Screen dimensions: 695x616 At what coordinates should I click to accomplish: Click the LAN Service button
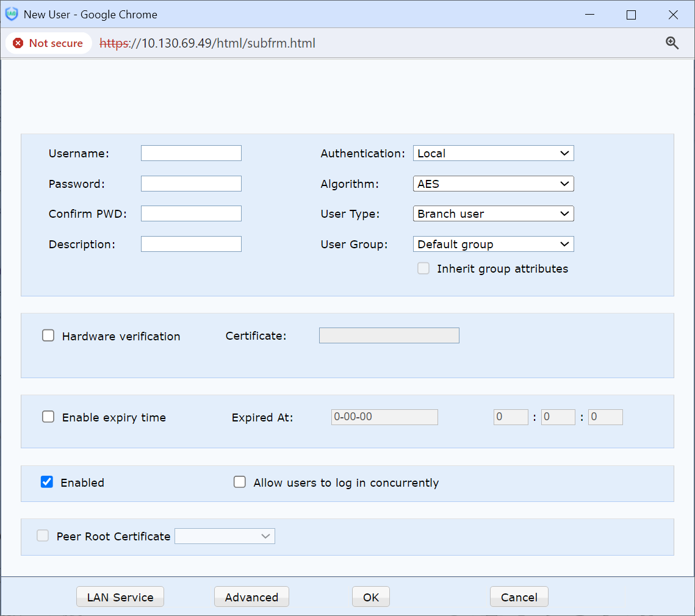pos(120,597)
